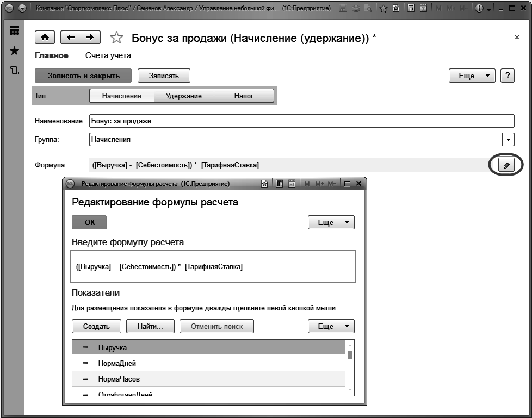
Task: Click the pencil edit formula button
Action: tap(506, 165)
